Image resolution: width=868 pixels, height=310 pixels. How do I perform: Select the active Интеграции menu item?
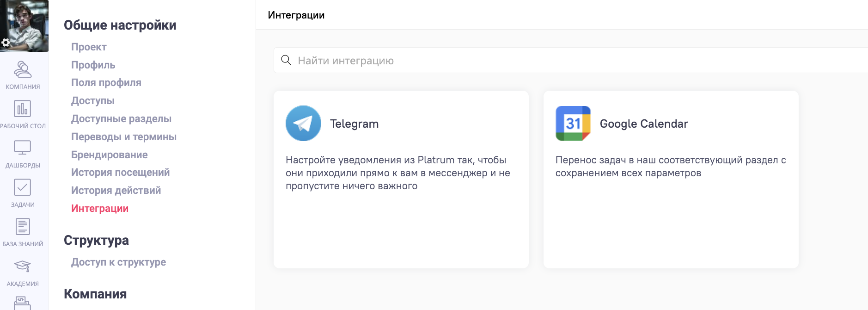coord(100,208)
